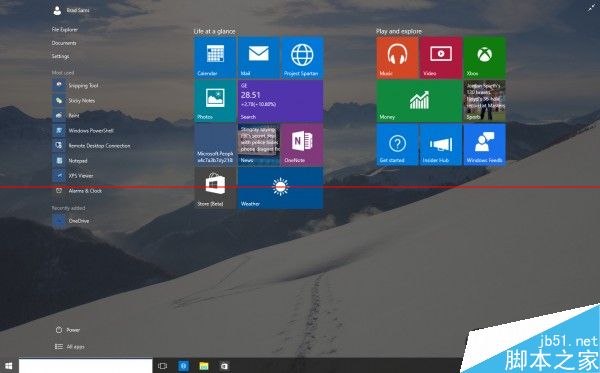Open the Weather tile
Screen dimensions: 600x373
click(x=280, y=188)
